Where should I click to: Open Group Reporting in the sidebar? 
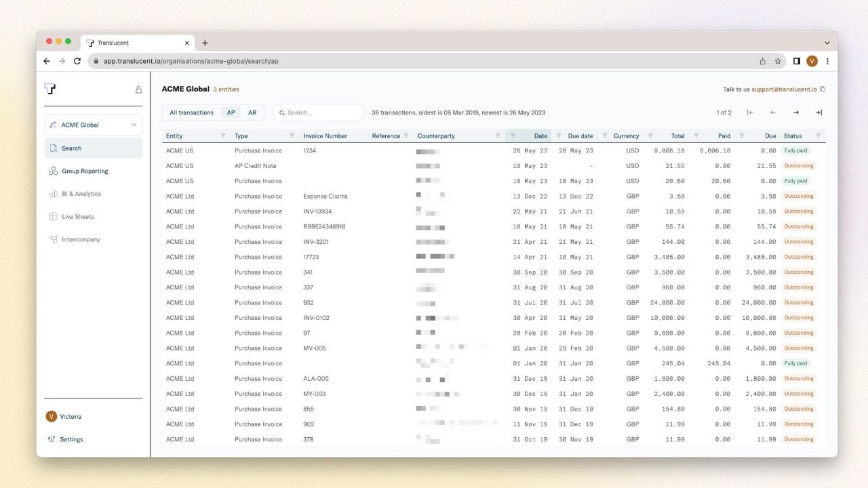click(84, 171)
